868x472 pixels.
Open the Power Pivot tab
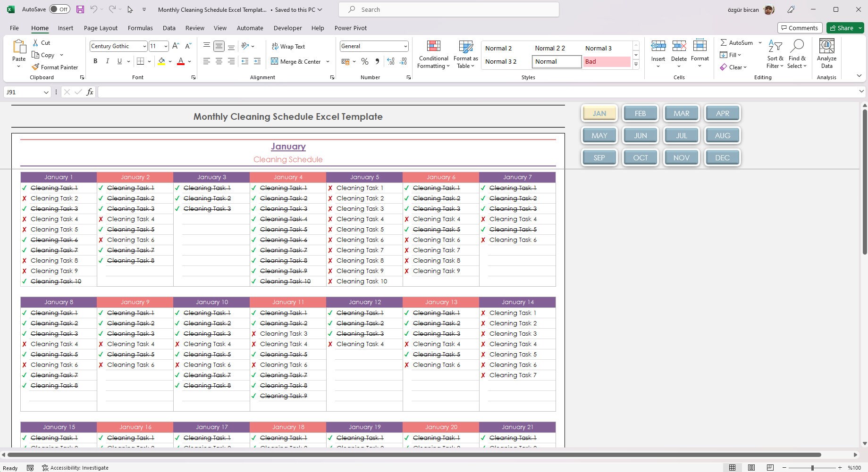click(350, 28)
